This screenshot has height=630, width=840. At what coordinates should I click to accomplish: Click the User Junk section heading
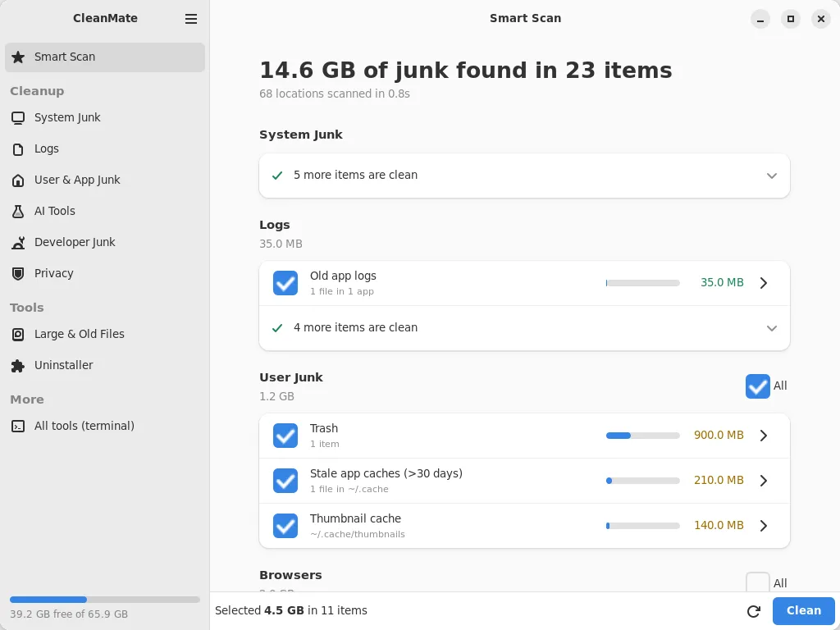tap(291, 377)
